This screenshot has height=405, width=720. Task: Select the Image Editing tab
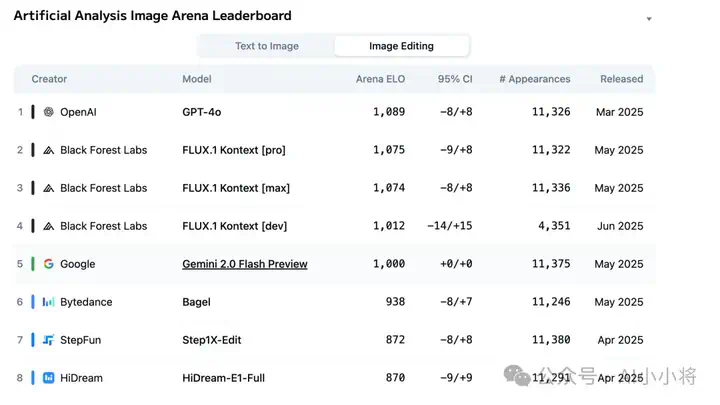pos(401,46)
